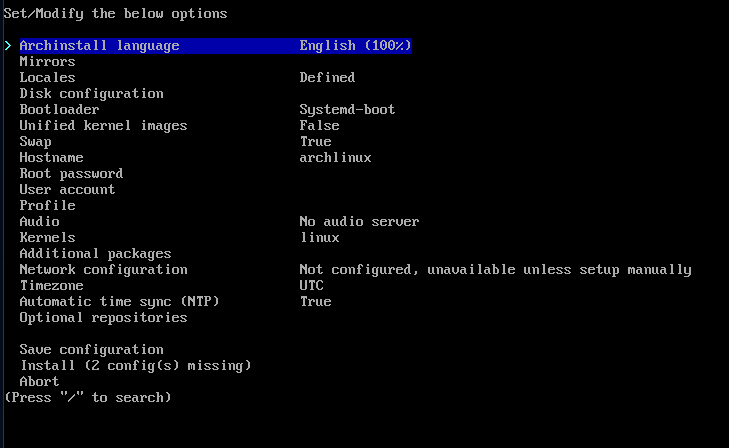
Task: Open the User account entry
Action: [67, 190]
